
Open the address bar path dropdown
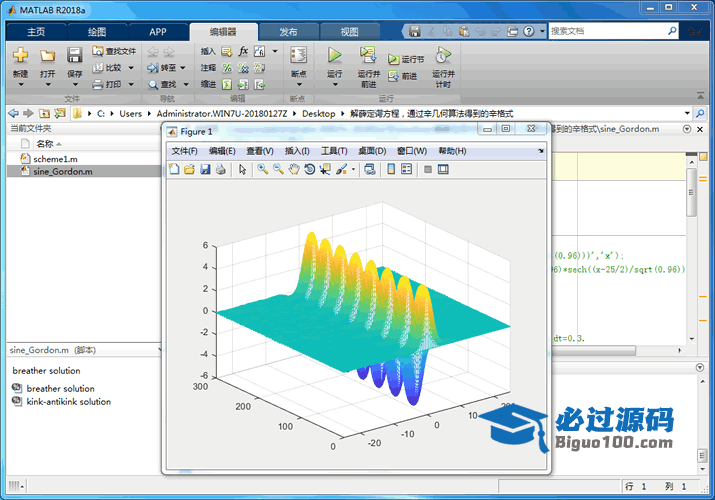point(687,113)
